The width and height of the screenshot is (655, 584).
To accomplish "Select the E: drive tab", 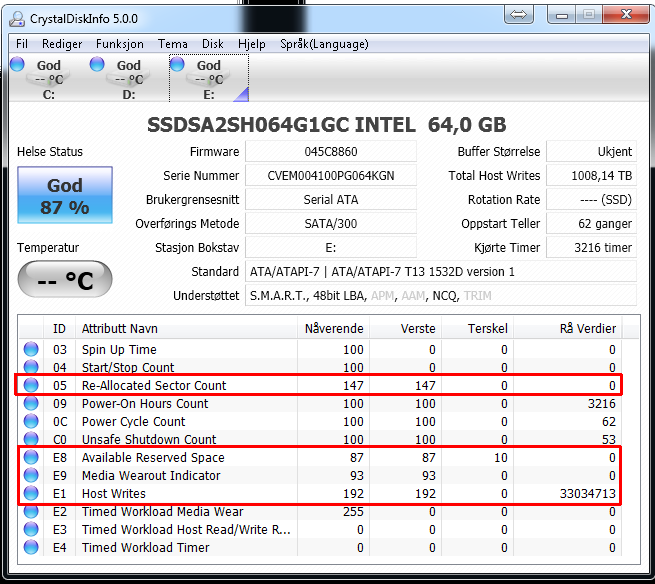I will point(209,79).
